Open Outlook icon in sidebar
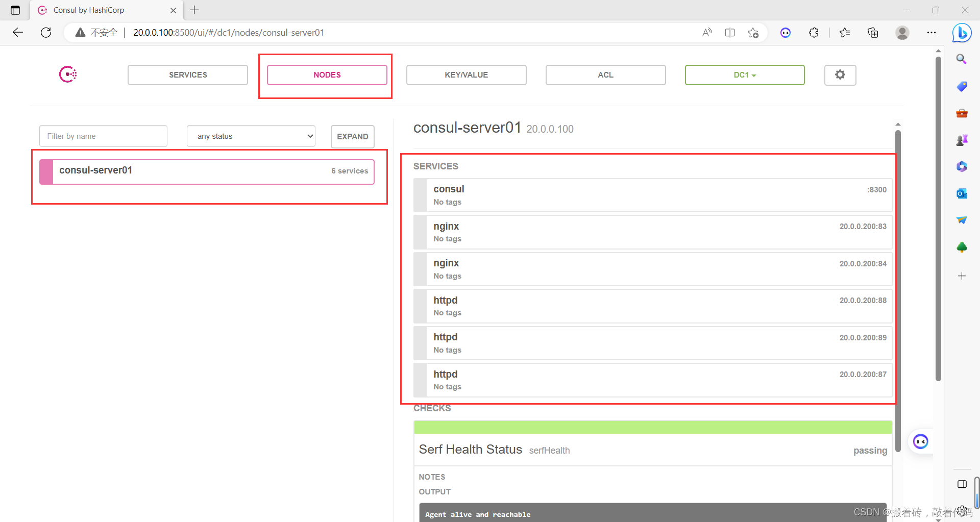This screenshot has height=522, width=980. pyautogui.click(x=962, y=193)
